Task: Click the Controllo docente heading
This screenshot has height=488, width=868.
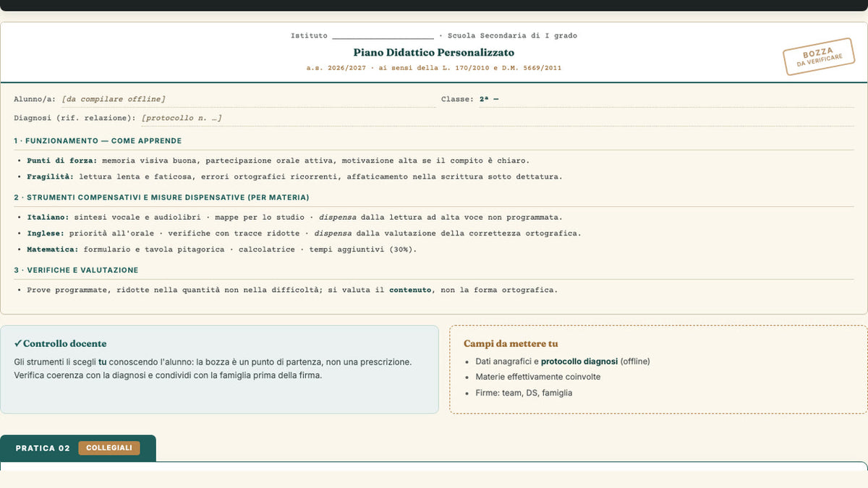Action: click(x=64, y=344)
